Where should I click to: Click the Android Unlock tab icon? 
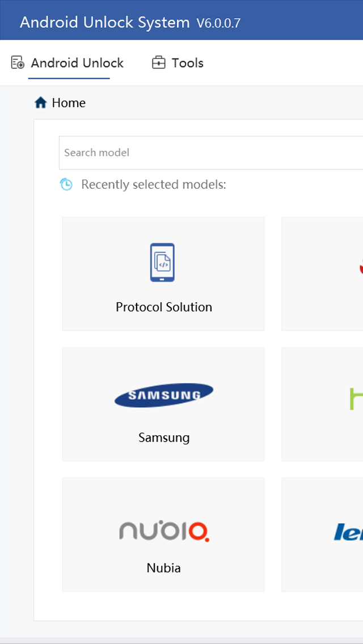18,63
